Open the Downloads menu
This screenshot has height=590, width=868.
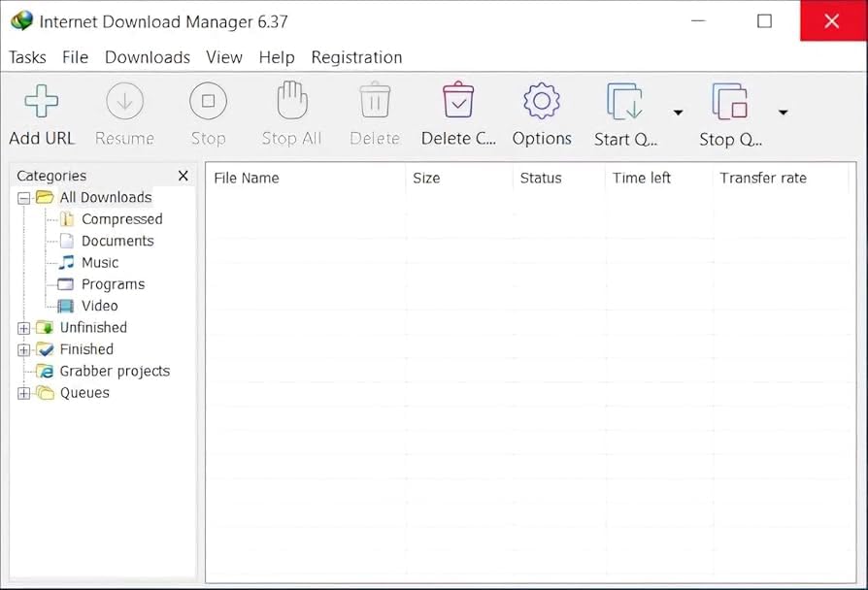147,57
